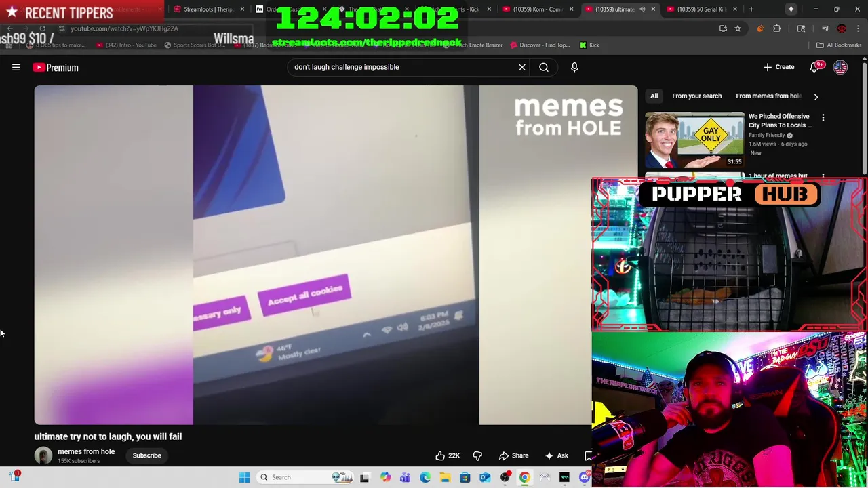The height and width of the screenshot is (488, 868).
Task: Click the address bar URL
Action: 124,28
